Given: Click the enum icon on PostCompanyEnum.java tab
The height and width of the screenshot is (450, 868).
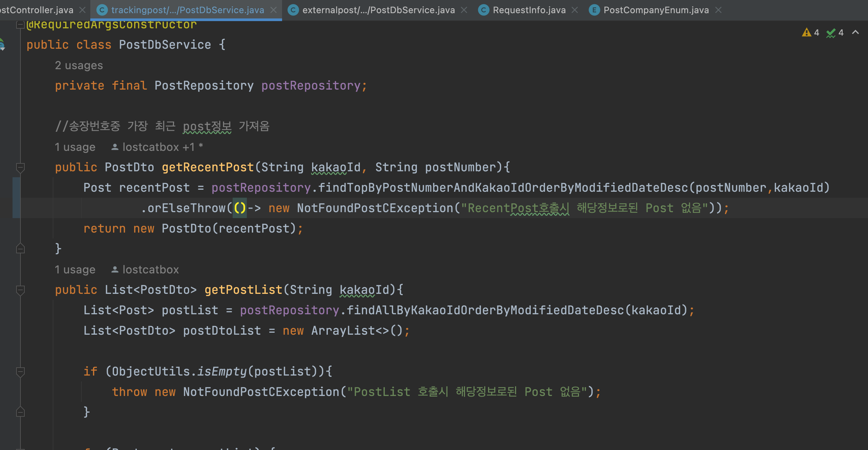Looking at the screenshot, I should coord(594,10).
